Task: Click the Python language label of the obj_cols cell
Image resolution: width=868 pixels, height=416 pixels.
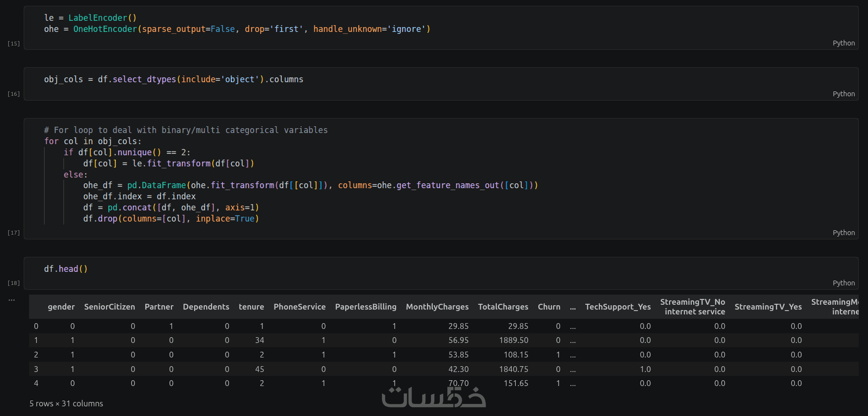Action: (843, 94)
